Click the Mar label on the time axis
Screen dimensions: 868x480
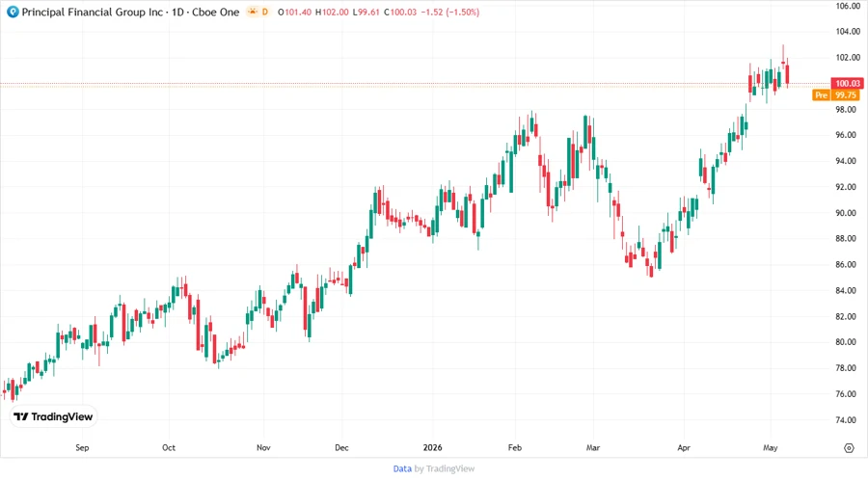coord(593,447)
